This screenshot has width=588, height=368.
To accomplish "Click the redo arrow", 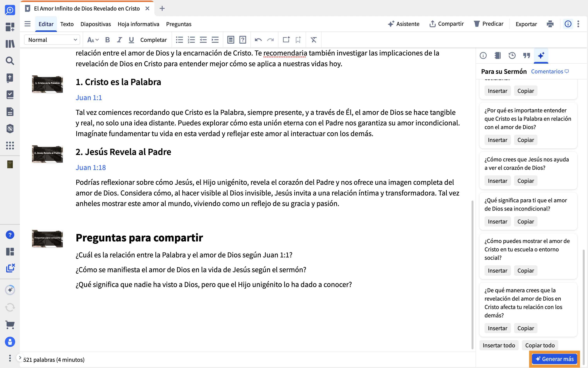I will (270, 40).
